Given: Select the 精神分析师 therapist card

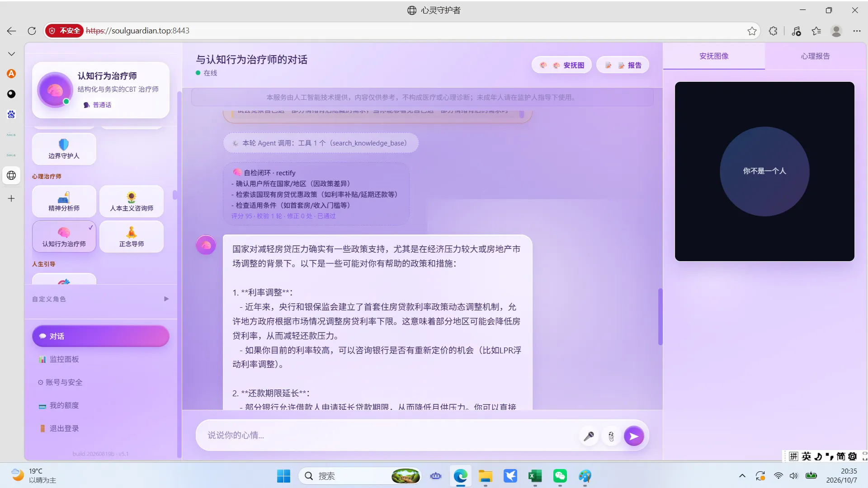Looking at the screenshot, I should tap(64, 202).
